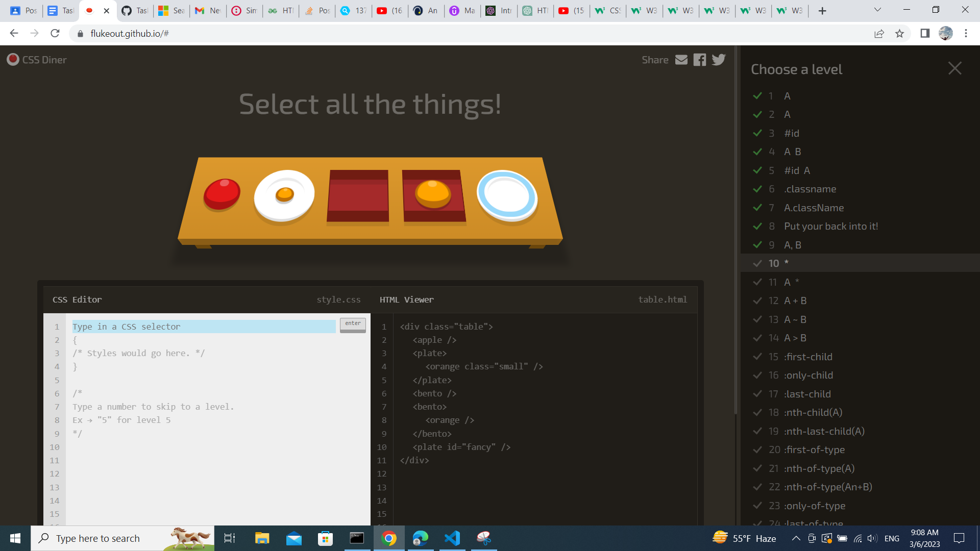
Task: Click the email share envelope icon
Action: (681, 60)
